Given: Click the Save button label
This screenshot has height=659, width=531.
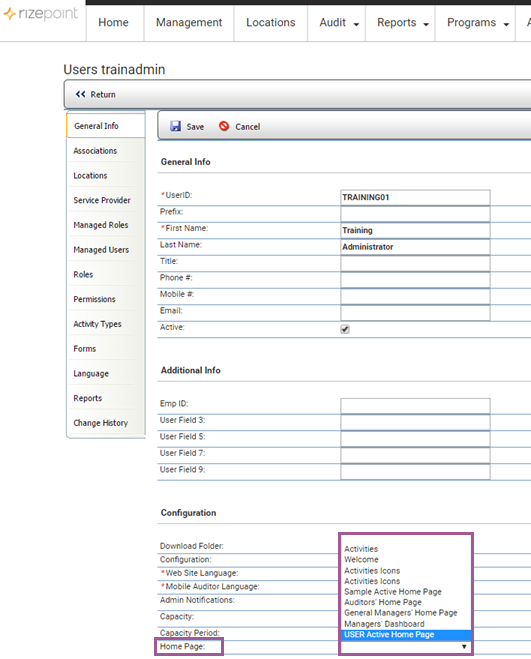Looking at the screenshot, I should point(195,127).
